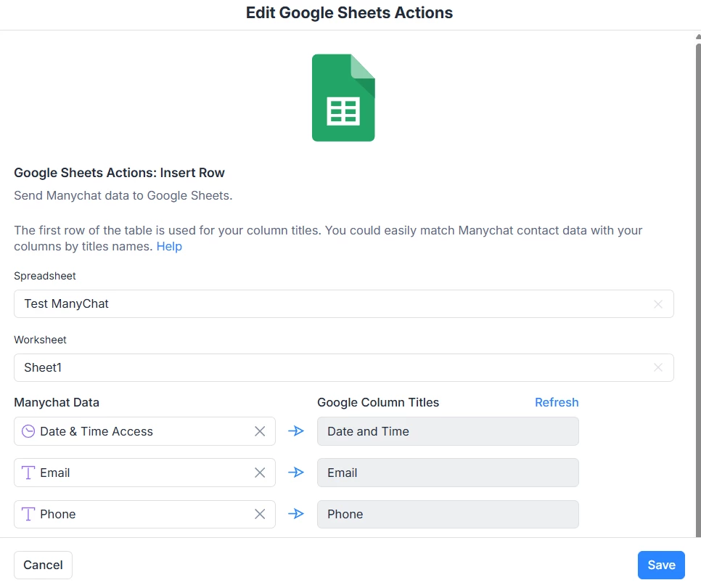Screen dimensions: 701x588
Task: Click the arrow icon pointing to Email column
Action: coord(296,473)
